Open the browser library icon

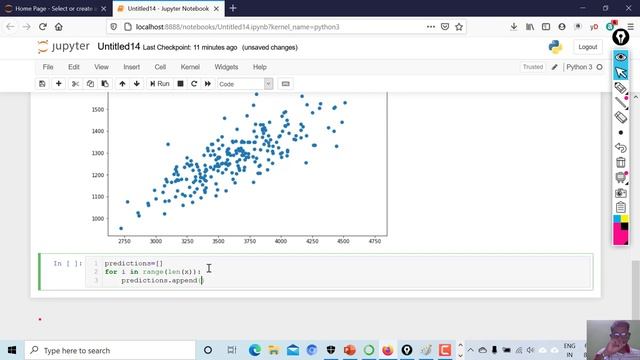point(530,27)
